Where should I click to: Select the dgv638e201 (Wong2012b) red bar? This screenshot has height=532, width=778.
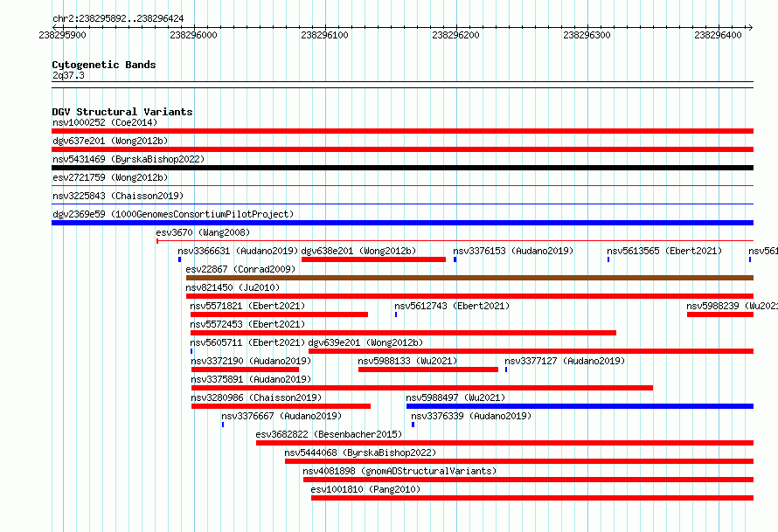[373, 259]
